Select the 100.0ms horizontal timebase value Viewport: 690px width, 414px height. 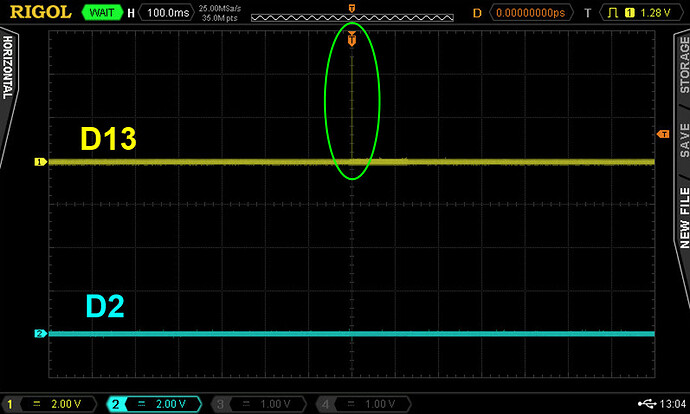[168, 13]
